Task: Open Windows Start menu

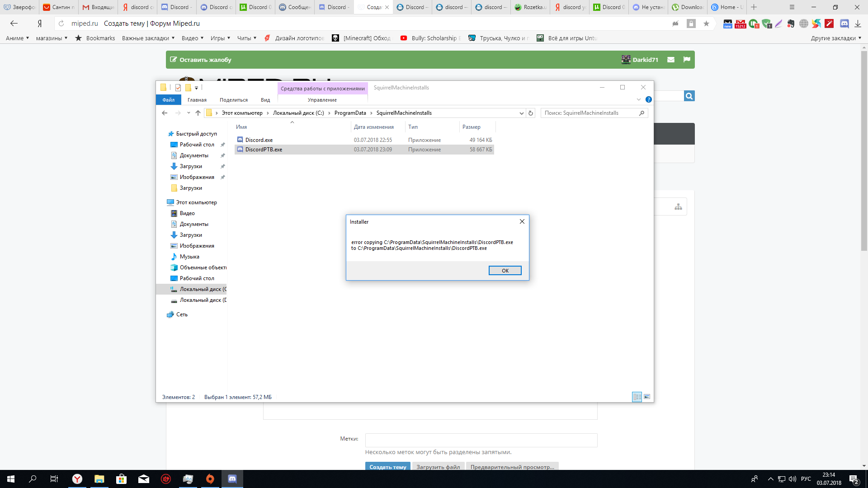Action: click(x=11, y=479)
